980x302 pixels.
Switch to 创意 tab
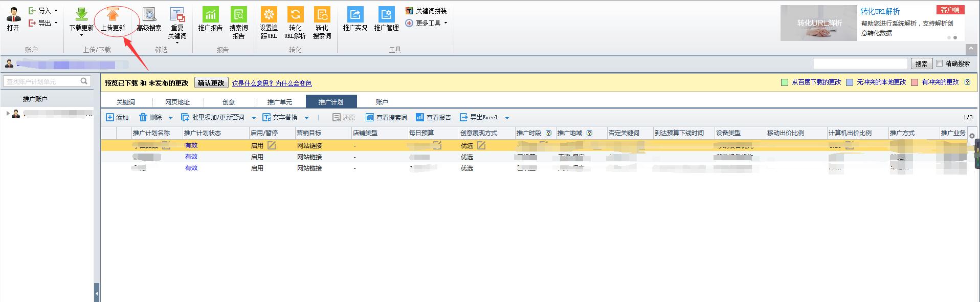pyautogui.click(x=229, y=102)
